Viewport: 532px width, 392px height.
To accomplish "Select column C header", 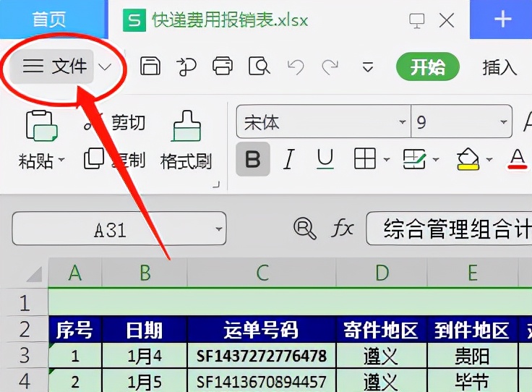I will click(x=262, y=273).
